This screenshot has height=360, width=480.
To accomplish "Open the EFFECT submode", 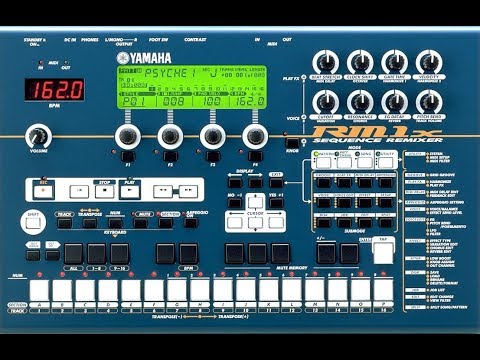I will tap(365, 203).
